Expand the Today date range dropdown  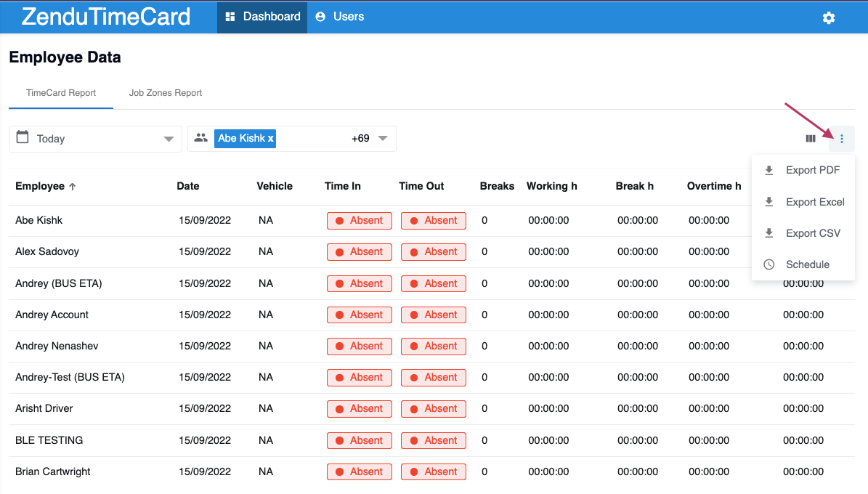click(169, 139)
